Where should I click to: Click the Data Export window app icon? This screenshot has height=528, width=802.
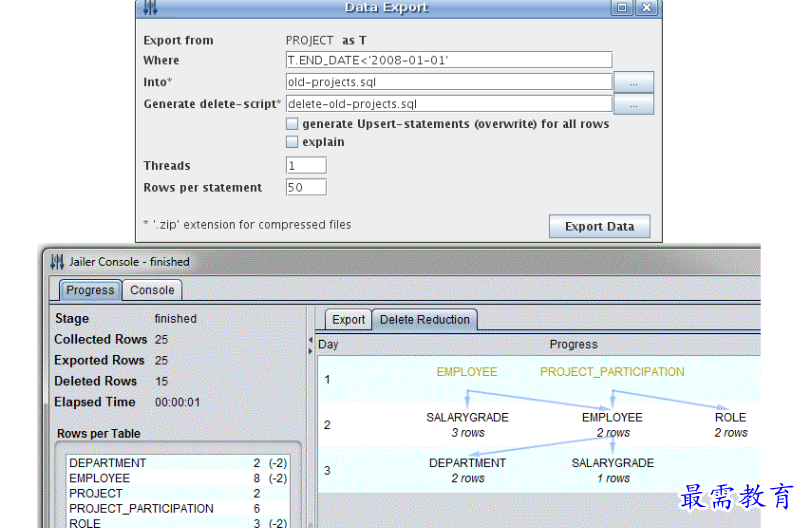point(150,7)
